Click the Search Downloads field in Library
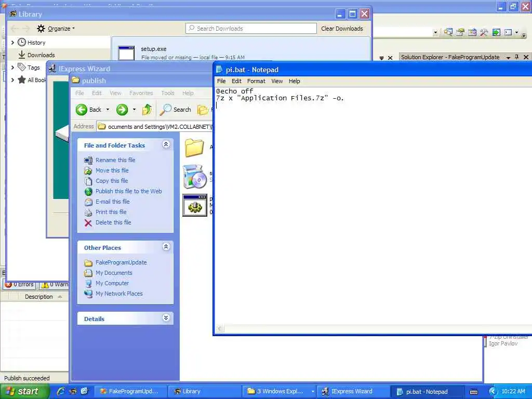Image resolution: width=532 pixels, height=399 pixels. tap(251, 29)
